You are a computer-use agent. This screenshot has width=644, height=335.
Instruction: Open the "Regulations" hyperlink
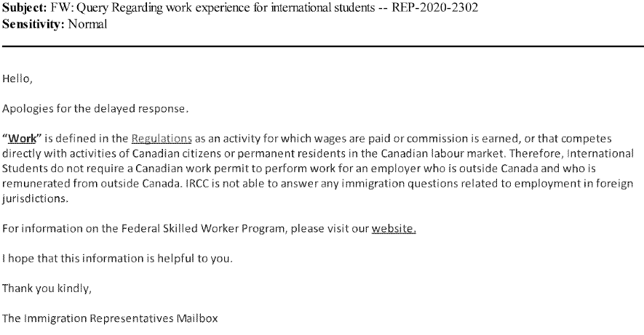point(162,137)
